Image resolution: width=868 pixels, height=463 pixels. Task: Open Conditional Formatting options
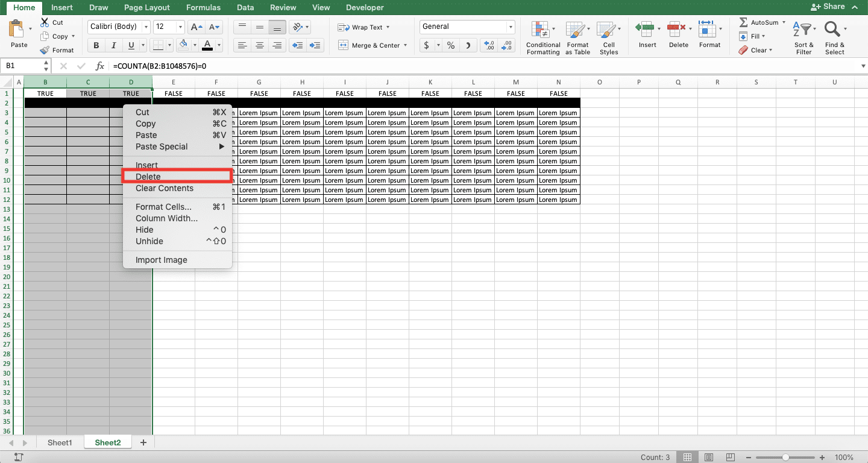pyautogui.click(x=542, y=36)
